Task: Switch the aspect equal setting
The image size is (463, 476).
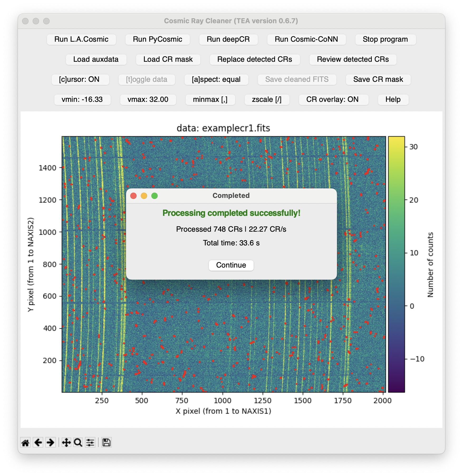Action: 216,79
